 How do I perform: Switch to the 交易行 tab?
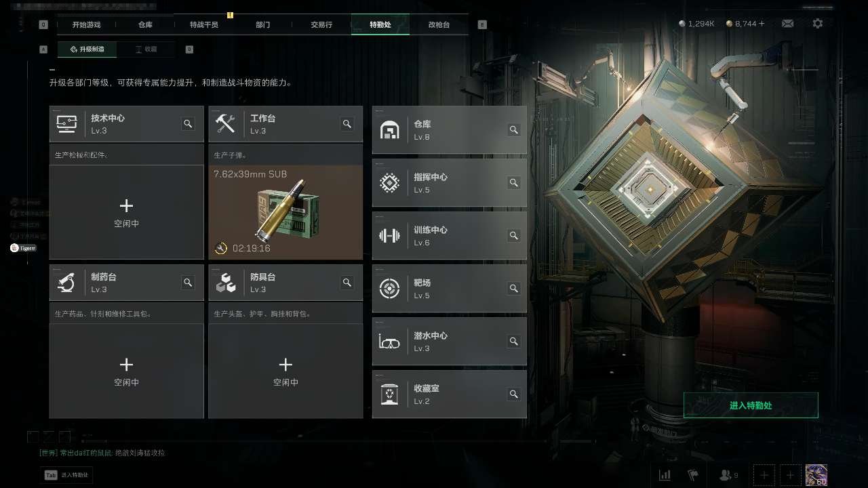321,24
